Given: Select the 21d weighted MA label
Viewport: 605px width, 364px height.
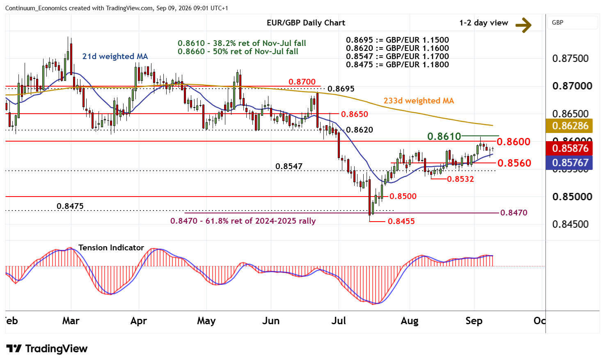Looking at the screenshot, I should [115, 56].
